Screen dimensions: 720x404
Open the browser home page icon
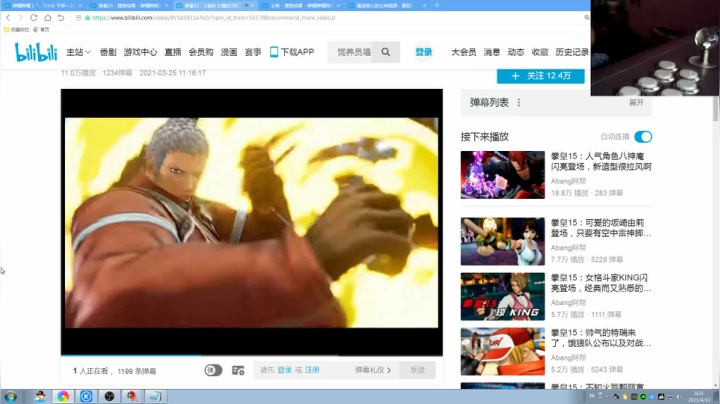(x=48, y=17)
